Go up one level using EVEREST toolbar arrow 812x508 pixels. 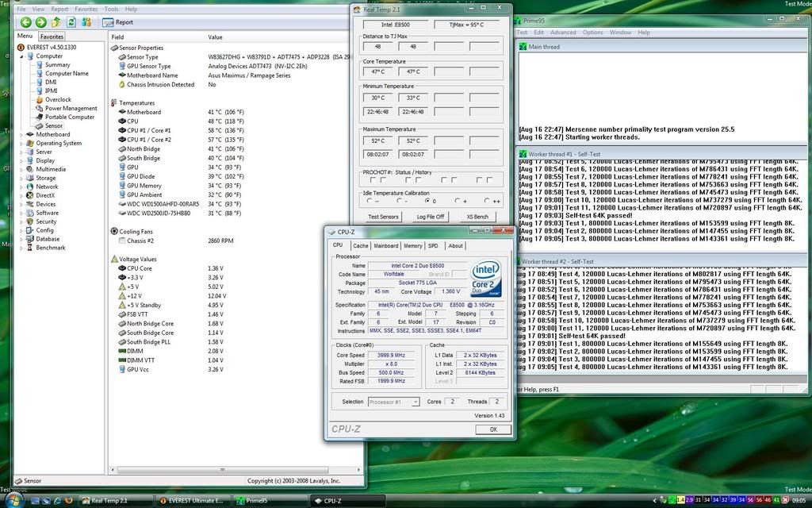pos(56,22)
